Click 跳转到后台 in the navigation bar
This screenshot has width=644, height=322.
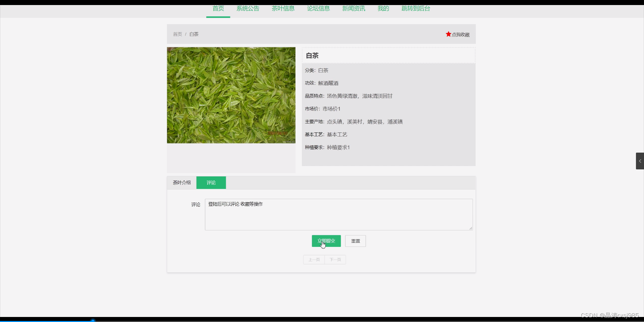416,9
